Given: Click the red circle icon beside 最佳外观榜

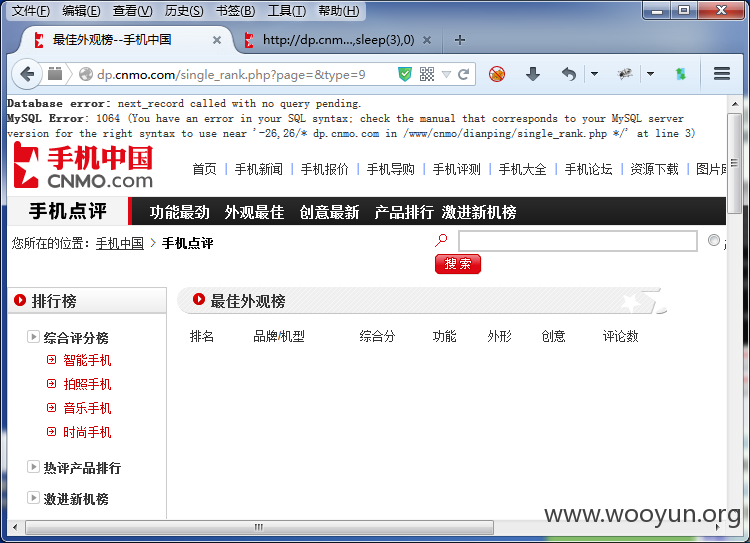Looking at the screenshot, I should (199, 299).
